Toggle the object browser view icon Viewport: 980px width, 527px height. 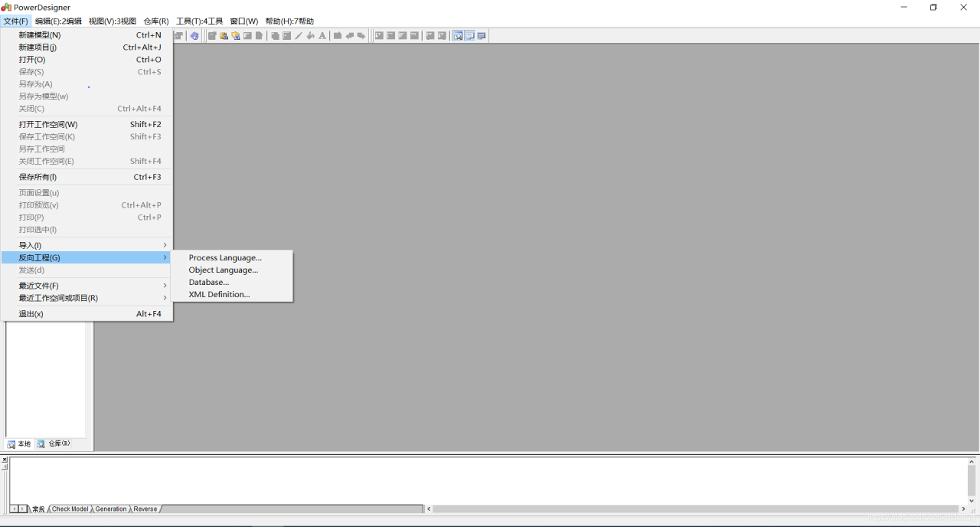[x=458, y=36]
